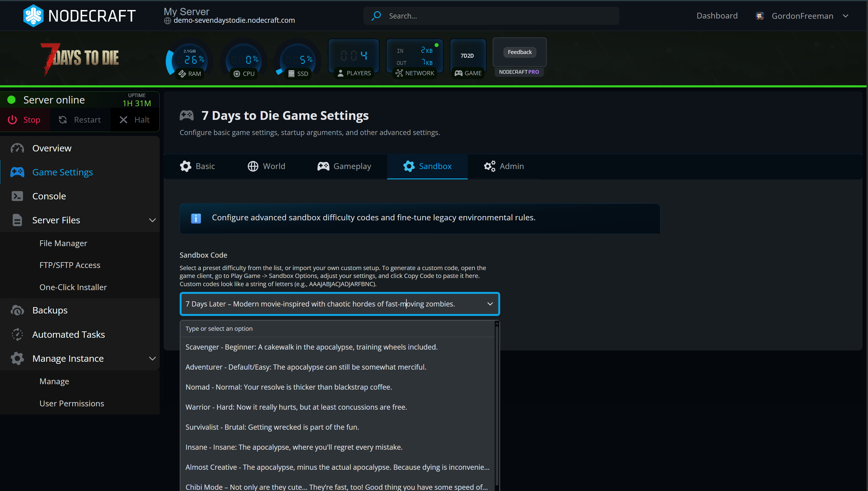Restart the server
Viewport: 868px width, 491px height.
coord(80,120)
